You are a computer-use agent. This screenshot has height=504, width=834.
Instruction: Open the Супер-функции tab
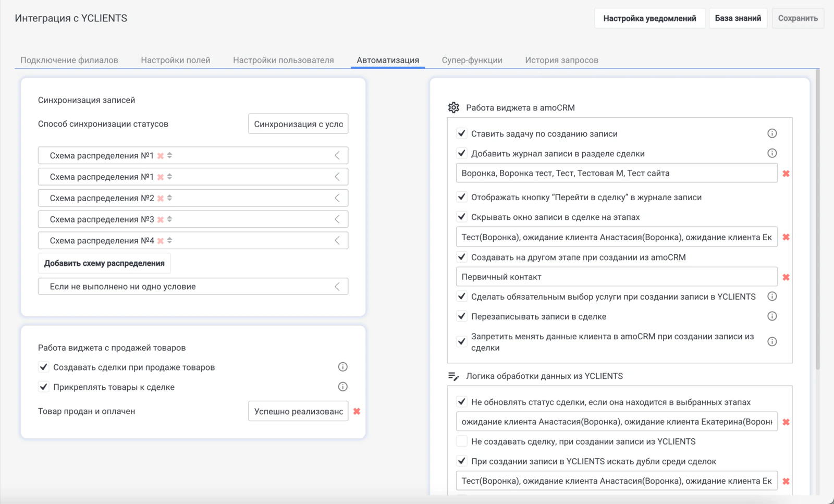472,60
